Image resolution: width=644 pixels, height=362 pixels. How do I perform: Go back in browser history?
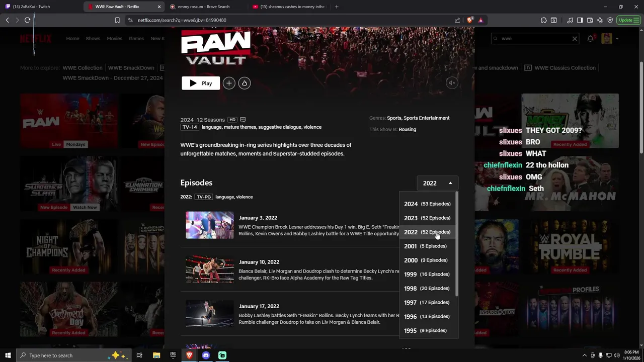(7, 20)
